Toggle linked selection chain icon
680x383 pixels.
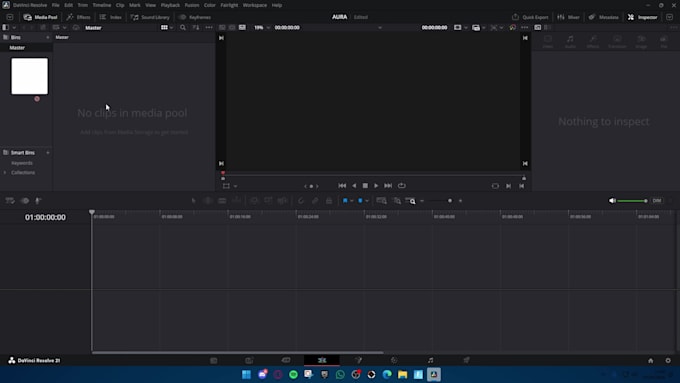coord(315,200)
